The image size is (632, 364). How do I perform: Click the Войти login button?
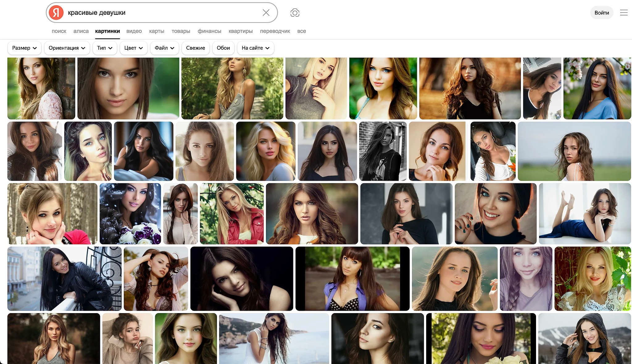(x=601, y=13)
